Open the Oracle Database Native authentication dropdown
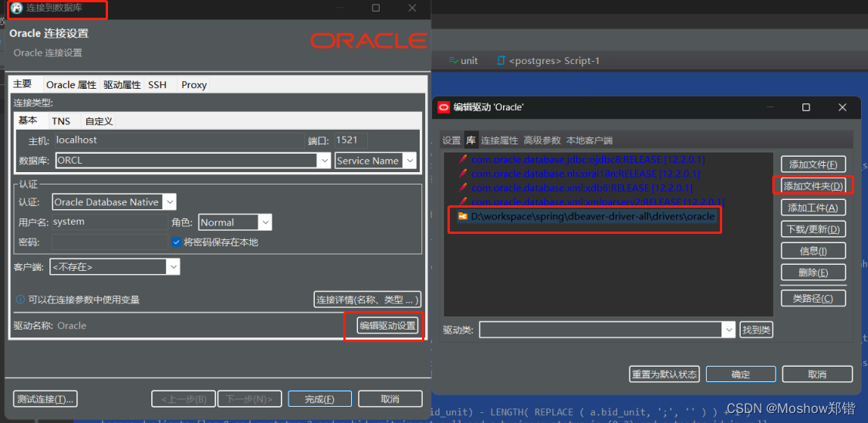The width and height of the screenshot is (868, 423). pos(170,202)
